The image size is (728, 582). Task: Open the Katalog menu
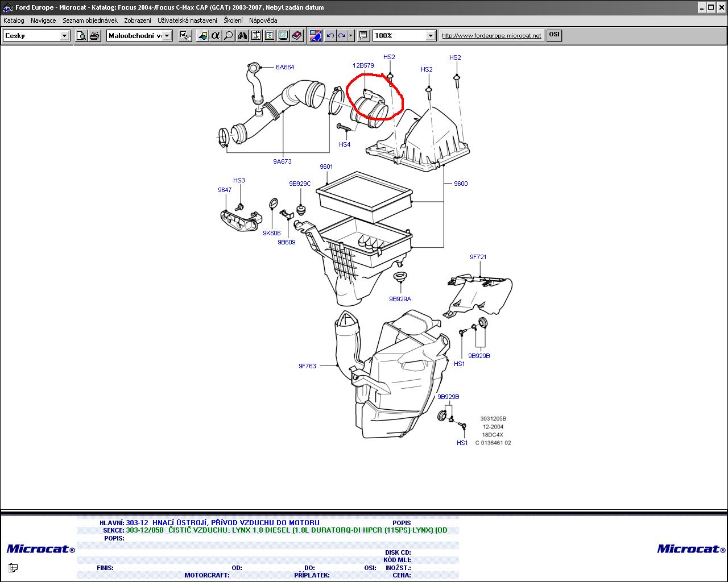[14, 20]
